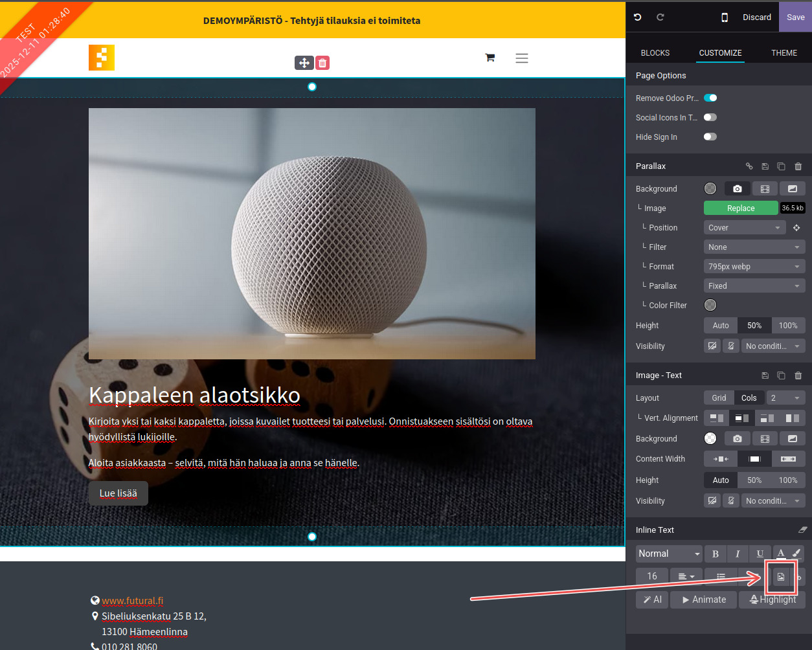Click the eraser icon to remove text formatting
812x650 pixels.
tap(803, 530)
